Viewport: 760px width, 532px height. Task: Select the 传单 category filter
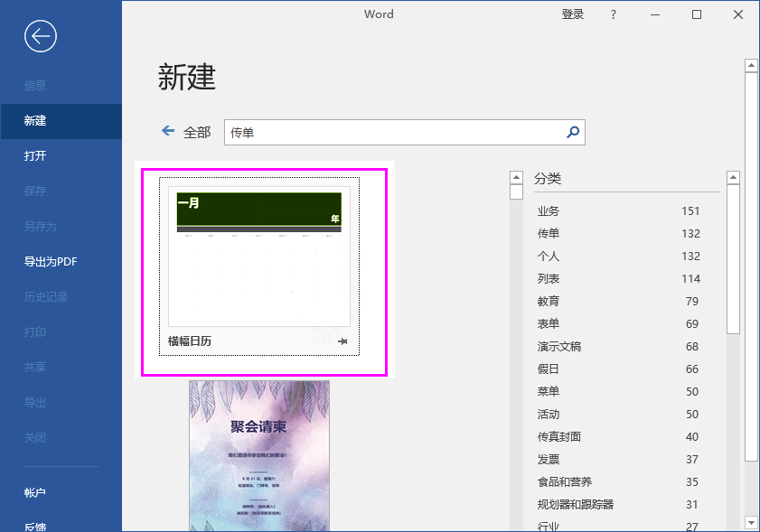tap(548, 233)
